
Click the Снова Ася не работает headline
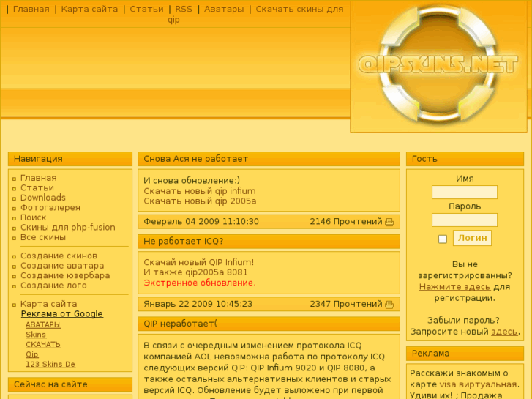click(196, 159)
